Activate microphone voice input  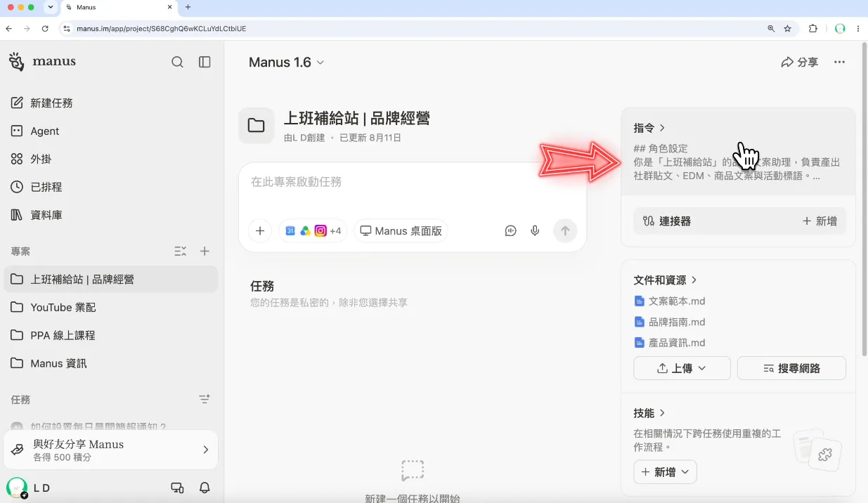[535, 230]
